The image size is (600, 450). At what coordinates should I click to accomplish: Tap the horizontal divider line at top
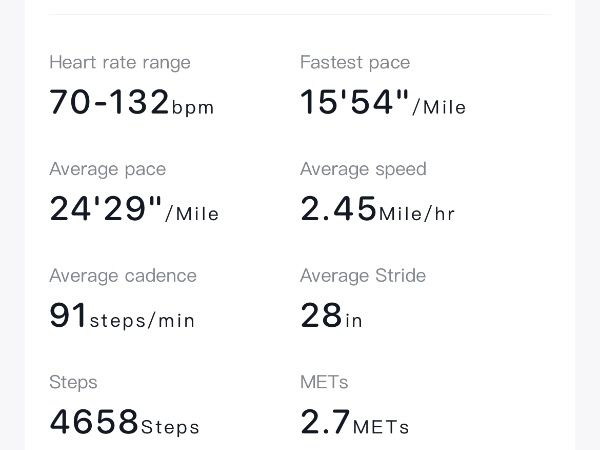(x=300, y=14)
